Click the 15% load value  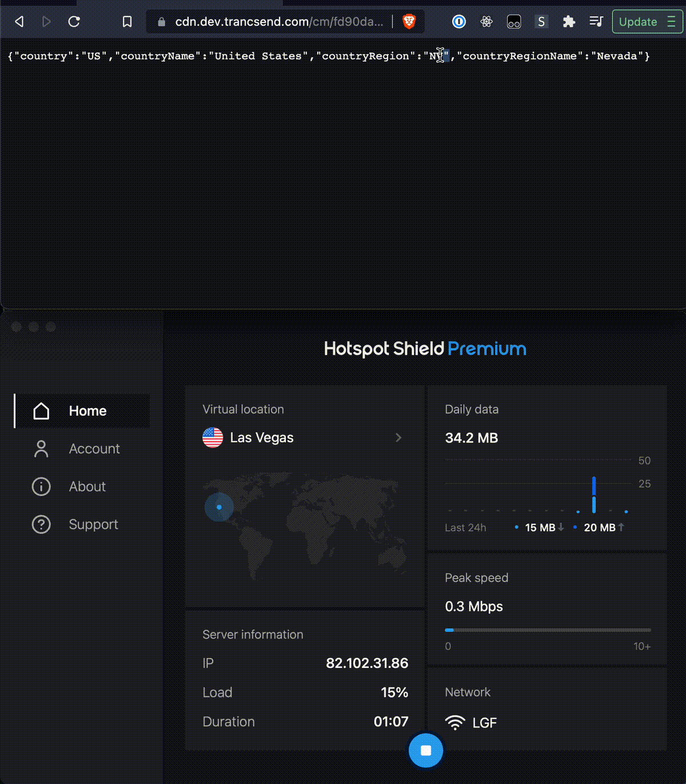click(x=394, y=693)
